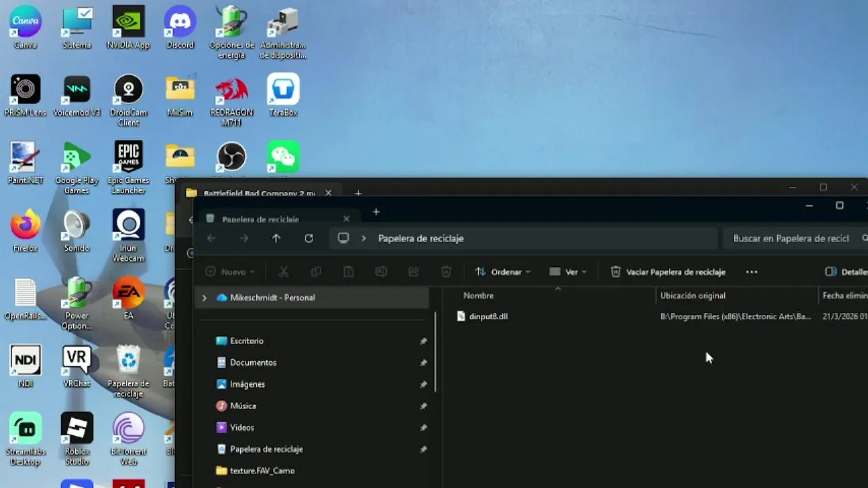
Task: Open the Ver view dropdown
Action: pos(568,272)
